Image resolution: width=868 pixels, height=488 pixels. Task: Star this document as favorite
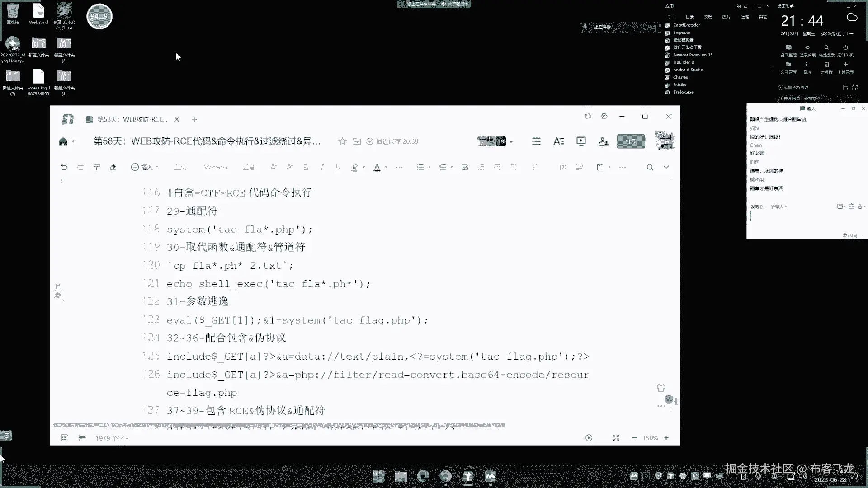[x=342, y=141]
